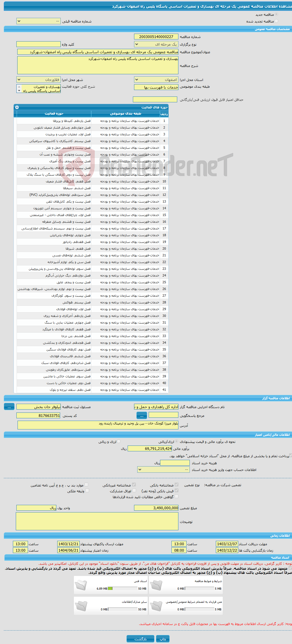Click the شرح مناقصه text area
The image size is (292, 644).
point(98,65)
